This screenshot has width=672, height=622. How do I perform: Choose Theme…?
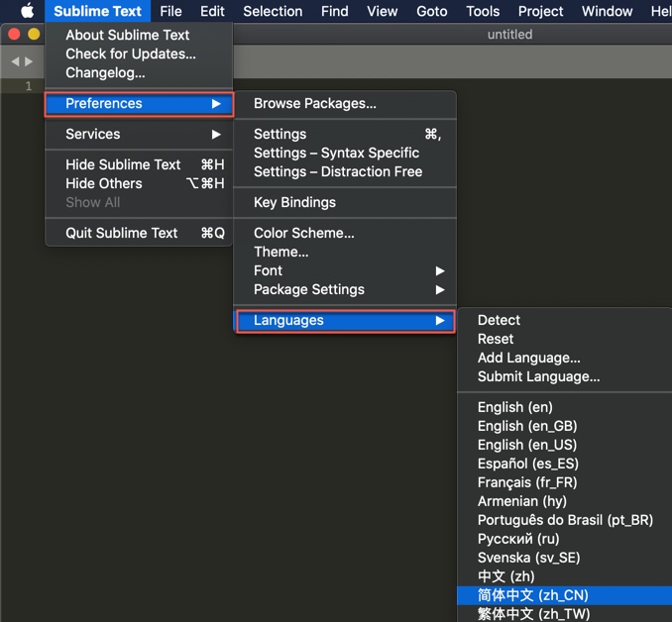pyautogui.click(x=345, y=252)
